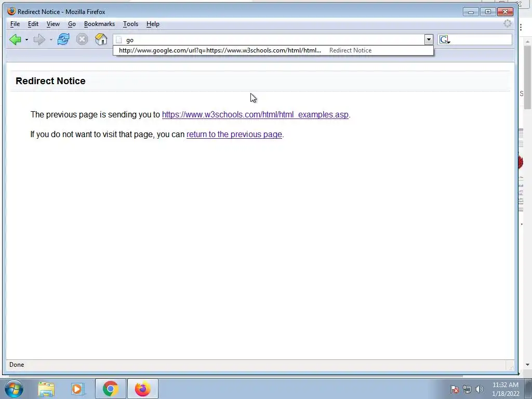
Task: Click the page icon in address bar
Action: (x=119, y=40)
